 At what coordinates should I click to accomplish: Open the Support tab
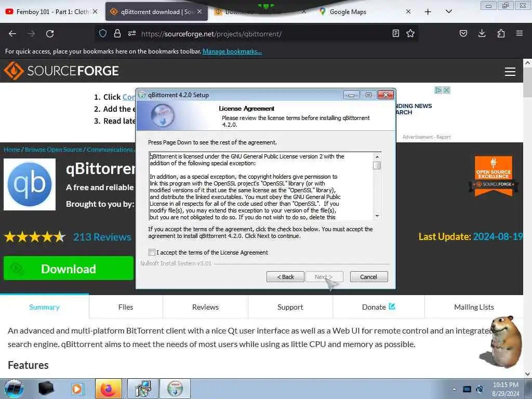tap(290, 307)
